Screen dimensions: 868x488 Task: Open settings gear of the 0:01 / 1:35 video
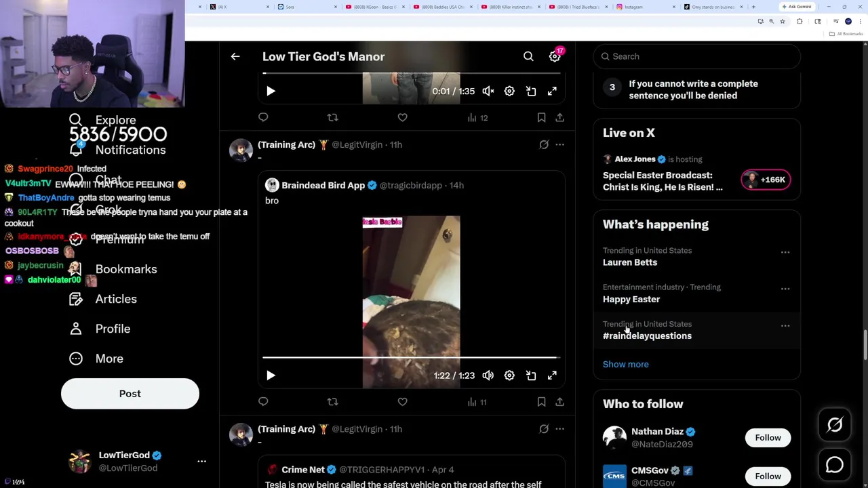(x=509, y=91)
